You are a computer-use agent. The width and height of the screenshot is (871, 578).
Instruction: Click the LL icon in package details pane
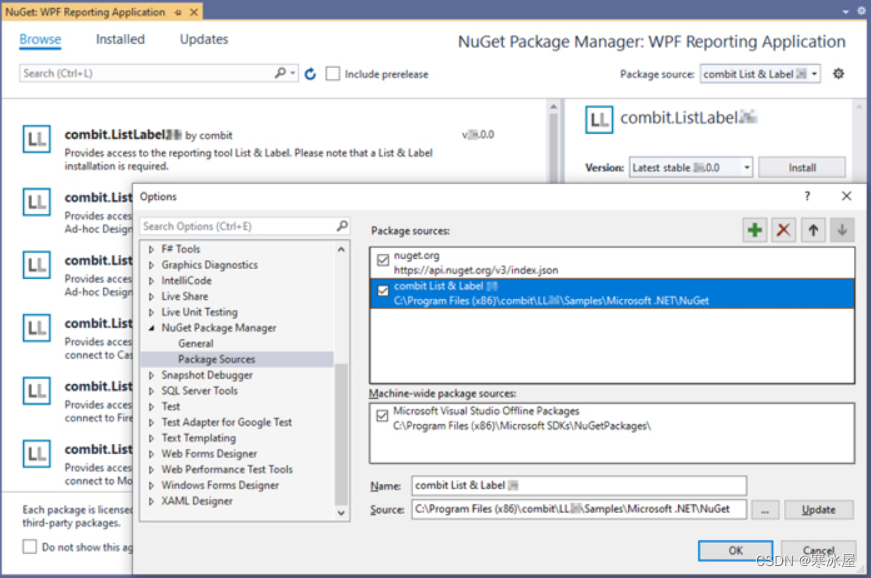point(599,119)
